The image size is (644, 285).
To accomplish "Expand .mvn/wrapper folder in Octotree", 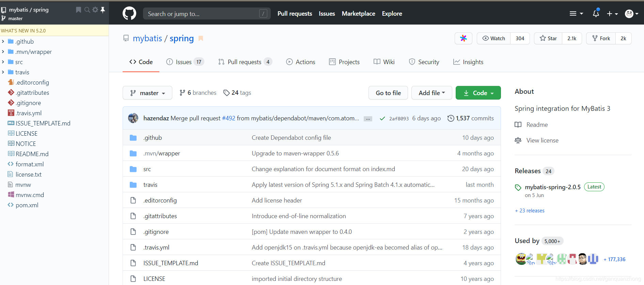I will click(x=3, y=52).
